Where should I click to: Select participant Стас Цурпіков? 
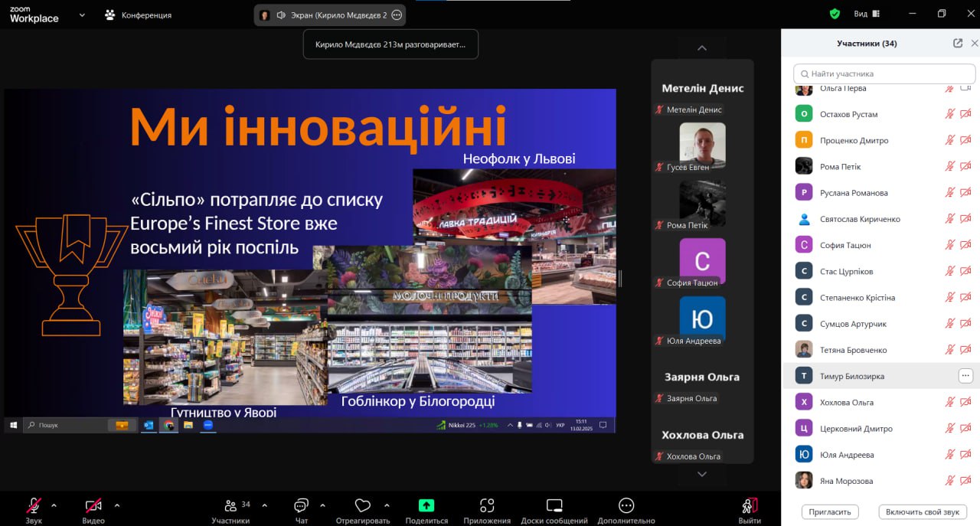point(880,271)
